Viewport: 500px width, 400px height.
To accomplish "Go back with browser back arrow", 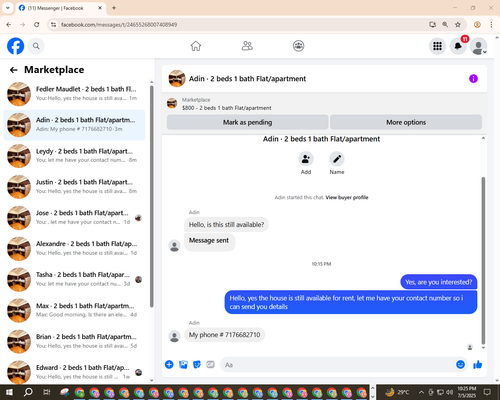I will pyautogui.click(x=9, y=25).
